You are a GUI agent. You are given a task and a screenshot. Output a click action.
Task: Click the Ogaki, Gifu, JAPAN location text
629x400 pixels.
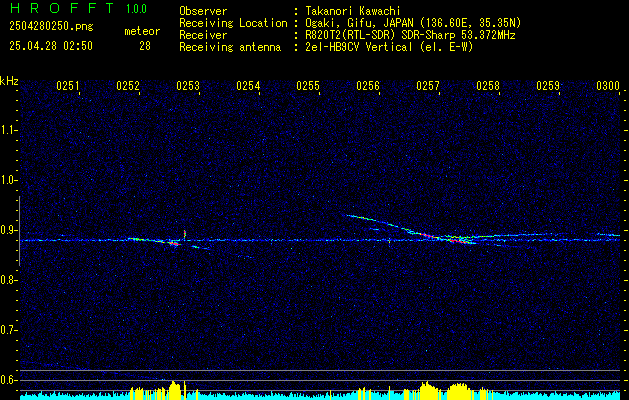pos(413,23)
